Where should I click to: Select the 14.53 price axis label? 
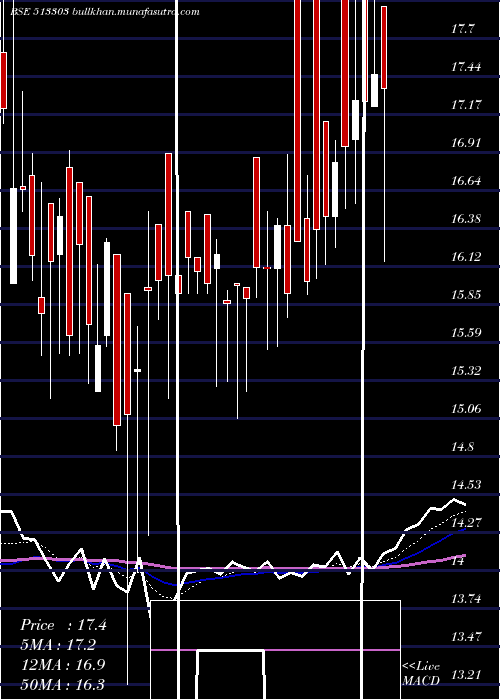click(466, 485)
